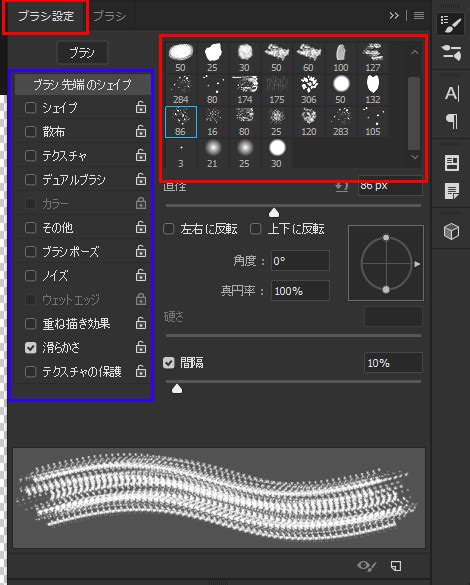Enable the デュアルブラシ checkbox
Screen dimensions: 470x585
[30, 180]
